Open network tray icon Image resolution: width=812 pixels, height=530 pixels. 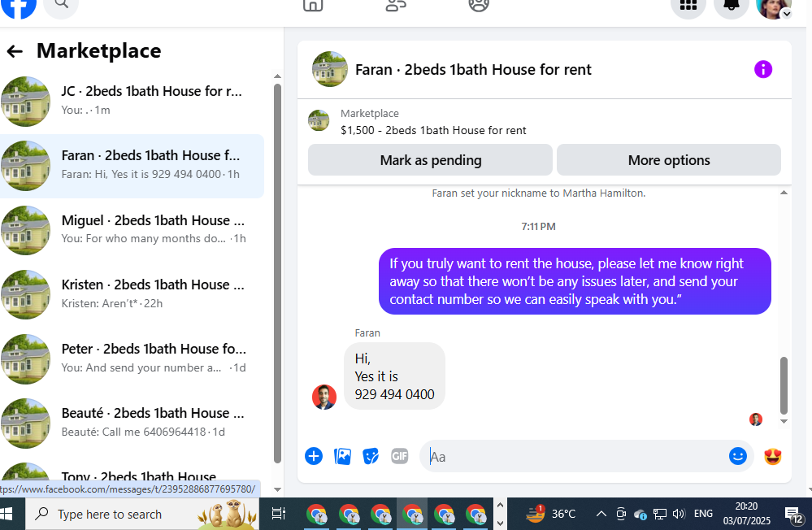[660, 514]
